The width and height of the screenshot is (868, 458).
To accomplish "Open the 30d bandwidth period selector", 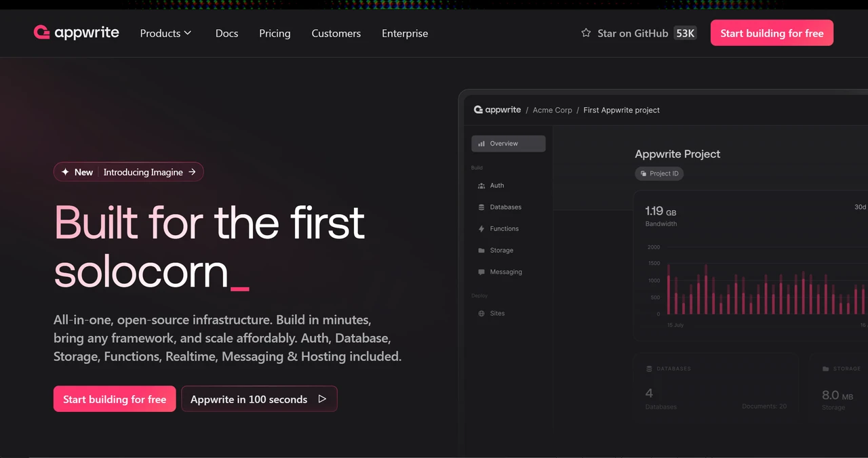I will [860, 207].
